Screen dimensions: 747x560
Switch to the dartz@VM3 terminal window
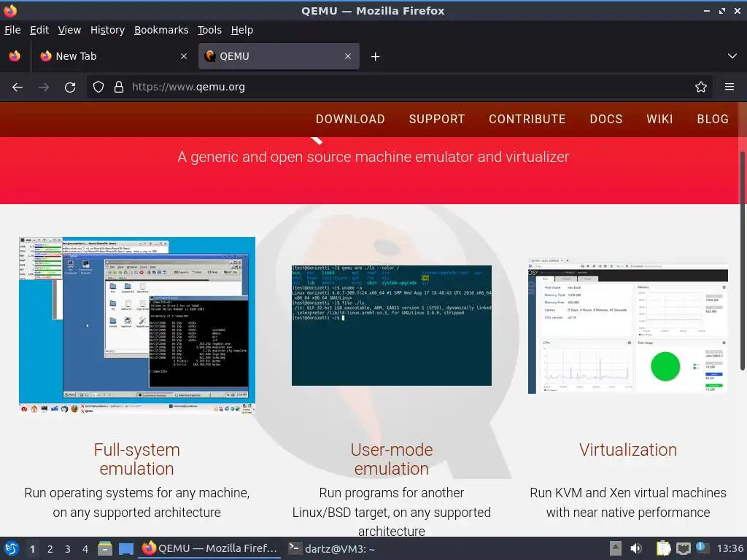point(332,548)
